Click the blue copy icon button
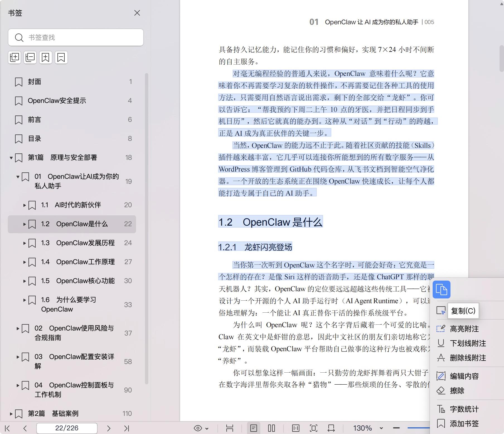 click(x=442, y=290)
